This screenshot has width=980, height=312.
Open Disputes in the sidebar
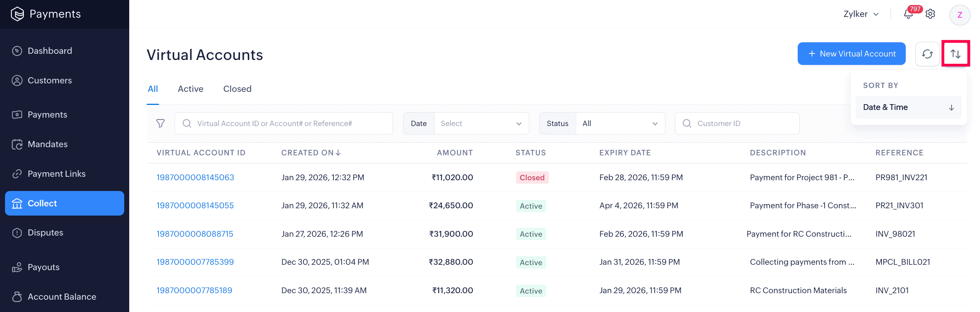click(x=45, y=232)
